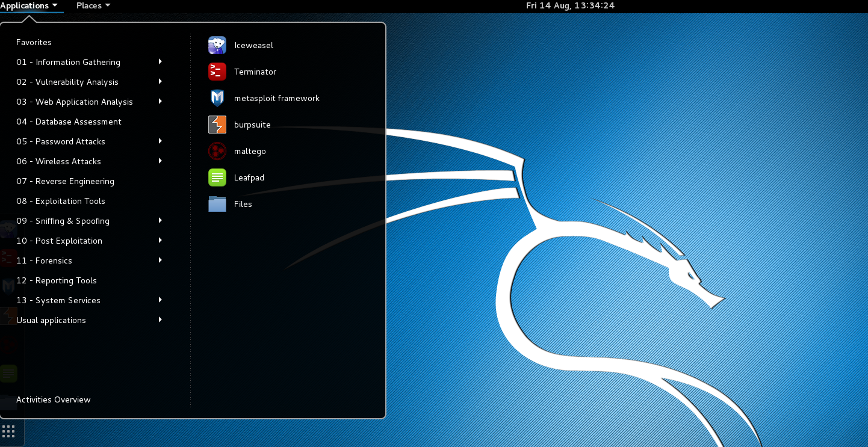Expand the 09 - Sniffing & Spoofing submenu
Viewport: 868px width, 447px height.
click(x=63, y=221)
